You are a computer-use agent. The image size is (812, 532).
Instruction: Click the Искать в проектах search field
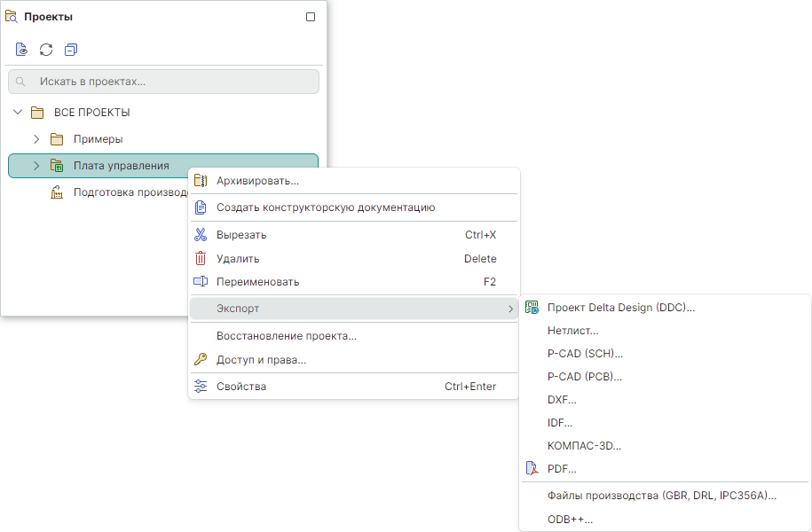(x=169, y=82)
